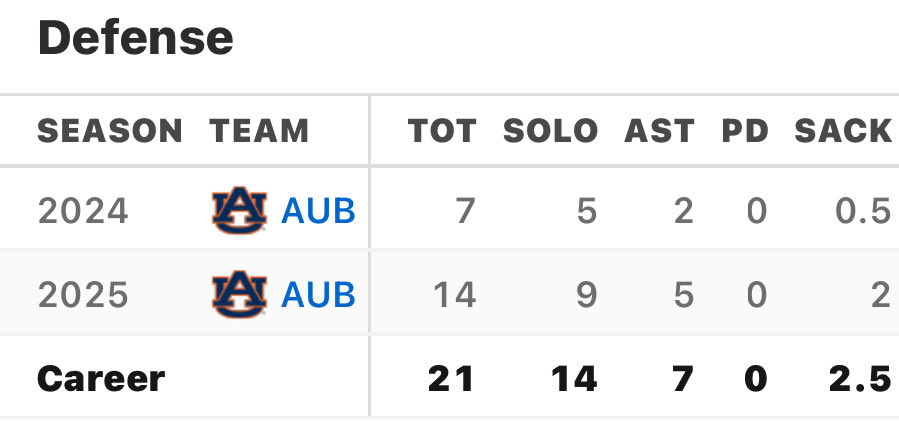Viewport: 899px width, 422px height.
Task: Open the AUB team link for 2024
Action: [x=318, y=211]
